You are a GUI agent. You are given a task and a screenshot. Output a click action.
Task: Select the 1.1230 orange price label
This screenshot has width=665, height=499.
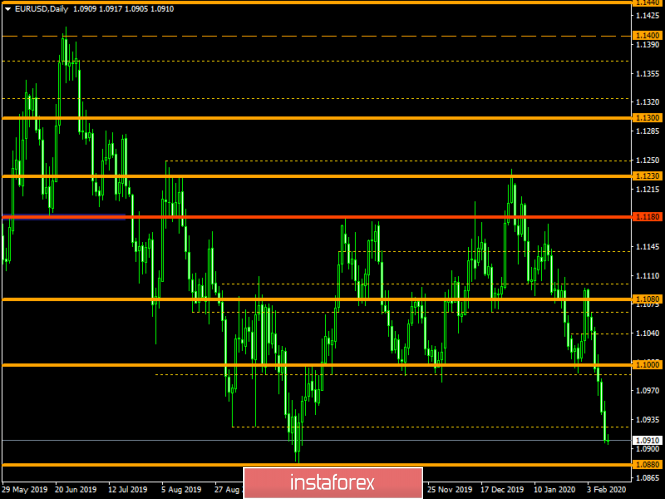tap(645, 176)
